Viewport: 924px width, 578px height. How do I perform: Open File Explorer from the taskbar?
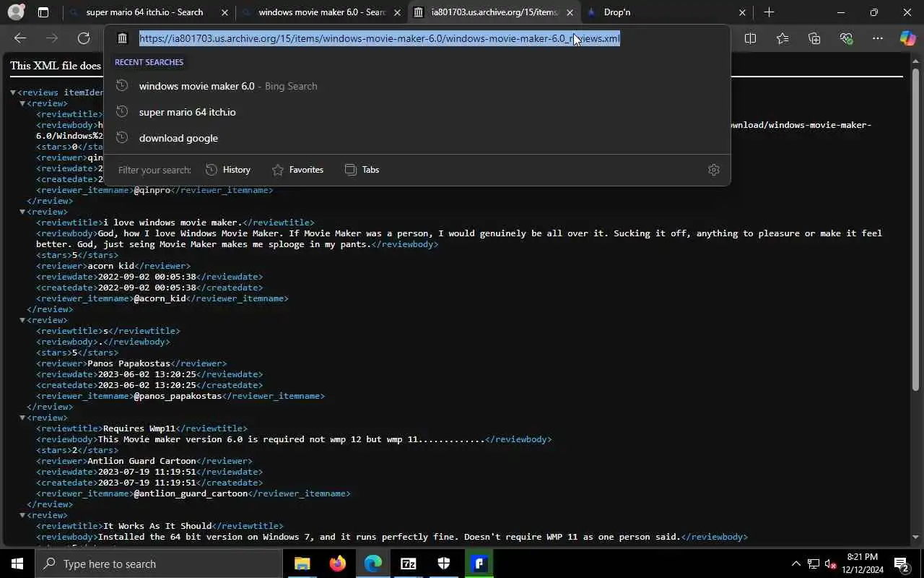click(302, 564)
